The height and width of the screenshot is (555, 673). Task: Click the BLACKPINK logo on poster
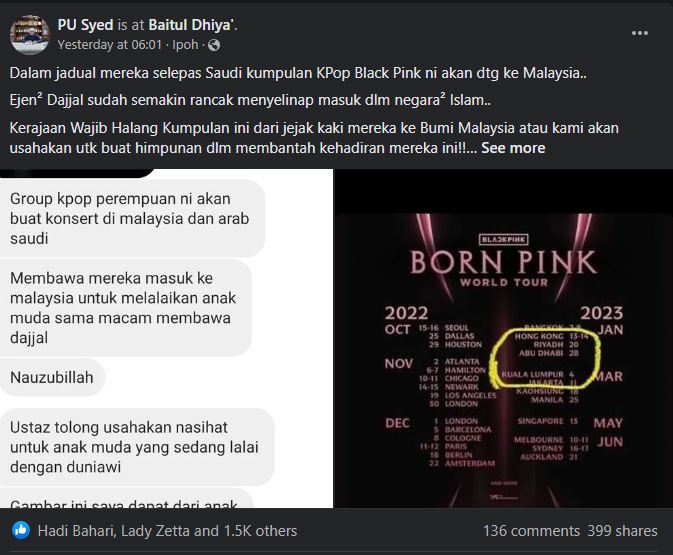[x=503, y=240]
